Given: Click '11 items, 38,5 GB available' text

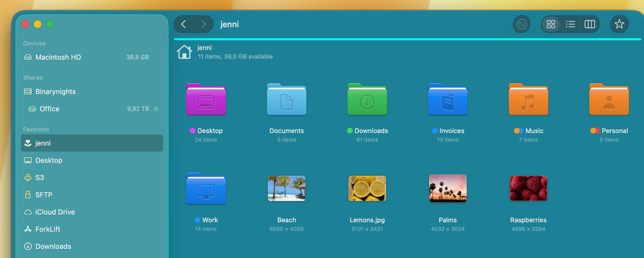Looking at the screenshot, I should [x=235, y=56].
